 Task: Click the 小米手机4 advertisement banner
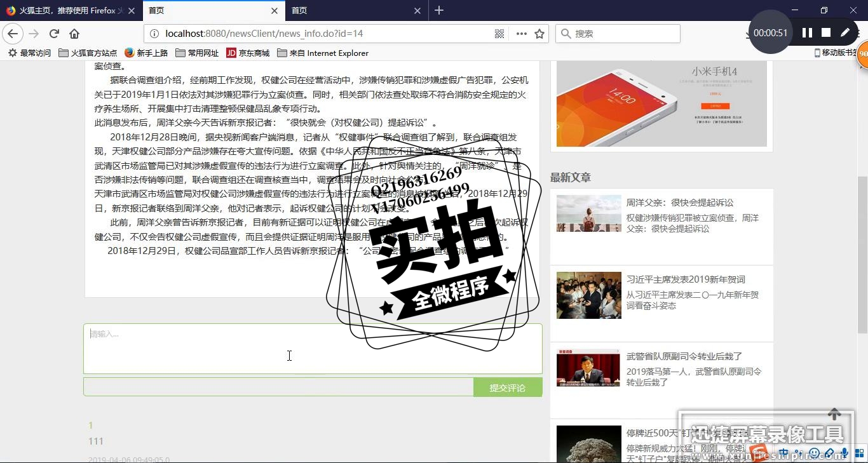tap(661, 104)
